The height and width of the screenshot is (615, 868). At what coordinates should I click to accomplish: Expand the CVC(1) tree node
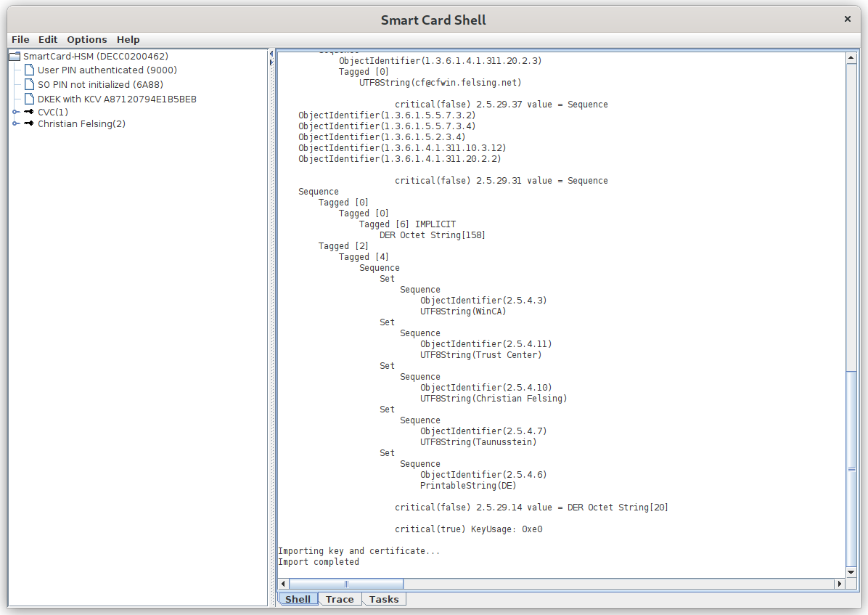pyautogui.click(x=15, y=112)
